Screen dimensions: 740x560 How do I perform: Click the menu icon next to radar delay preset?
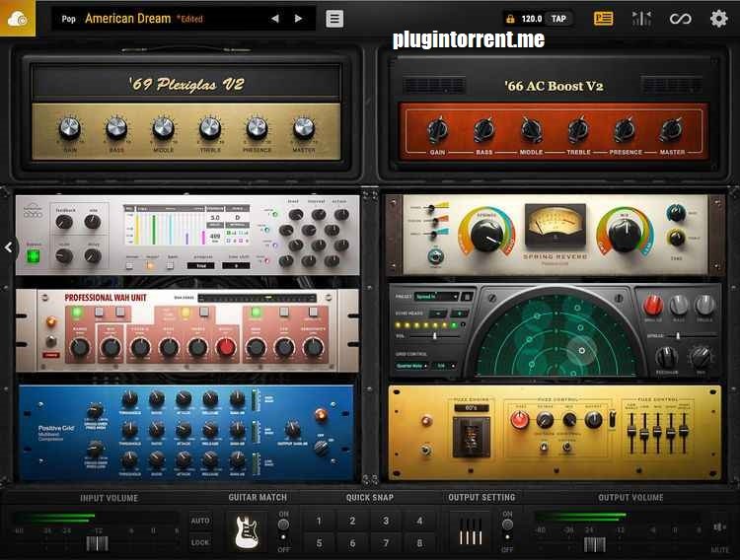(x=467, y=297)
